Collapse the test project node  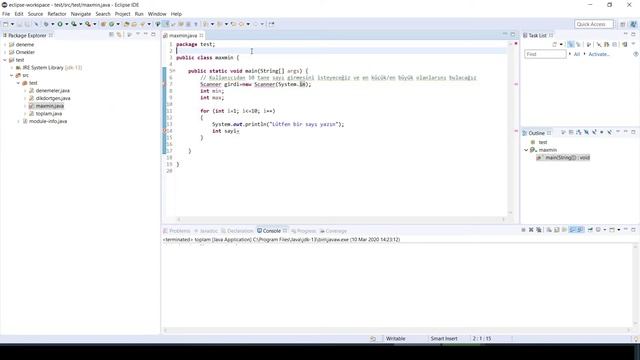pyautogui.click(x=5, y=60)
